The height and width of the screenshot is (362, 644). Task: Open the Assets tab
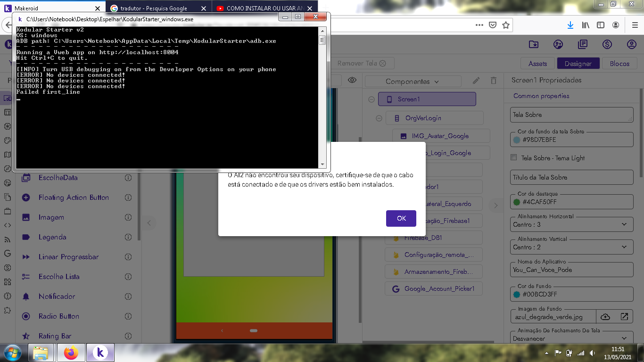click(x=537, y=64)
